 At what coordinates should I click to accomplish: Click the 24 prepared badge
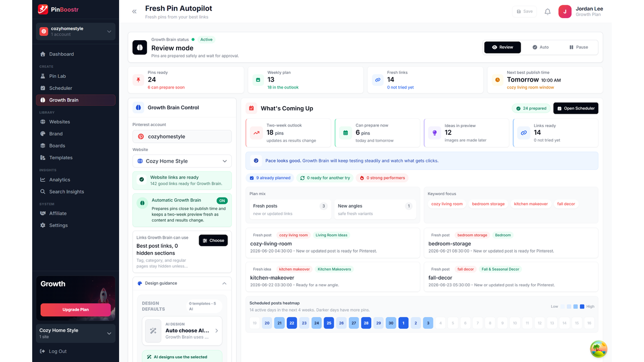tap(531, 108)
